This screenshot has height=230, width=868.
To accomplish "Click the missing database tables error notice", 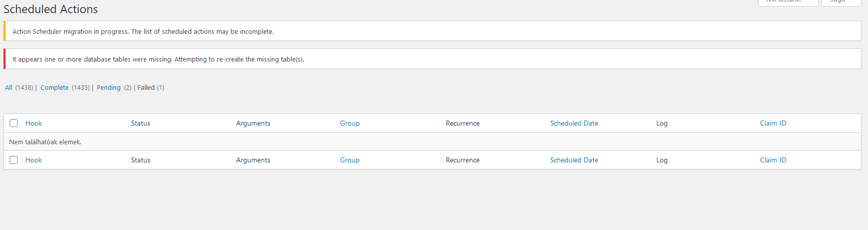I will (x=432, y=59).
